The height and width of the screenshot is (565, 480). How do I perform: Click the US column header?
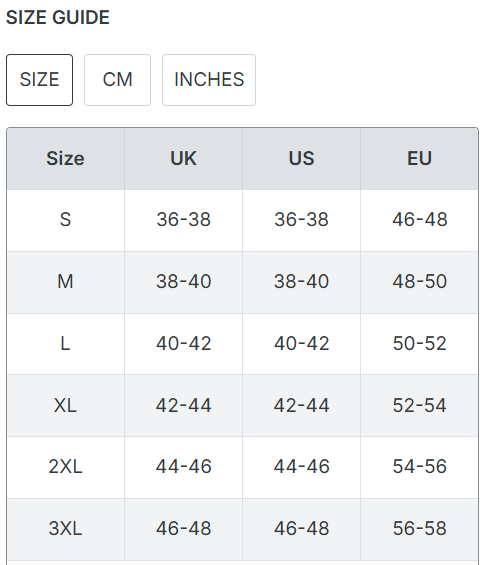tap(302, 159)
